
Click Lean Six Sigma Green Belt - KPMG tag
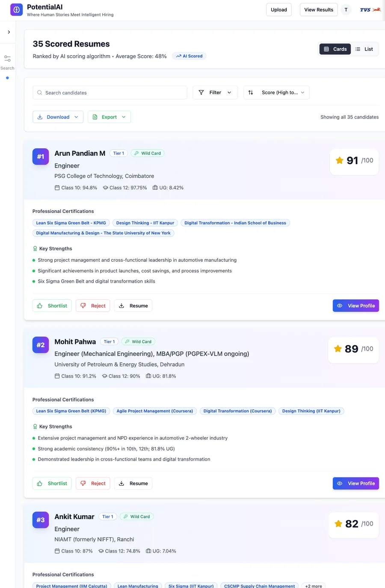point(71,223)
